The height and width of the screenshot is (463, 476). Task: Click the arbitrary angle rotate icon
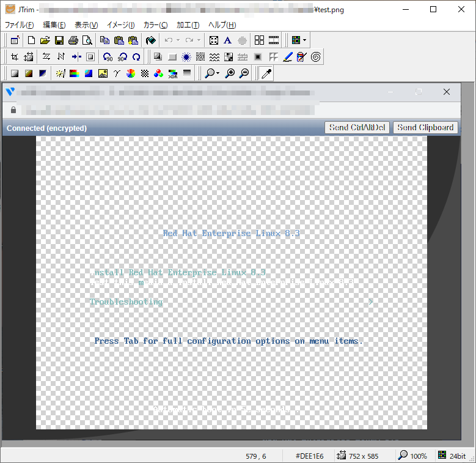click(136, 57)
